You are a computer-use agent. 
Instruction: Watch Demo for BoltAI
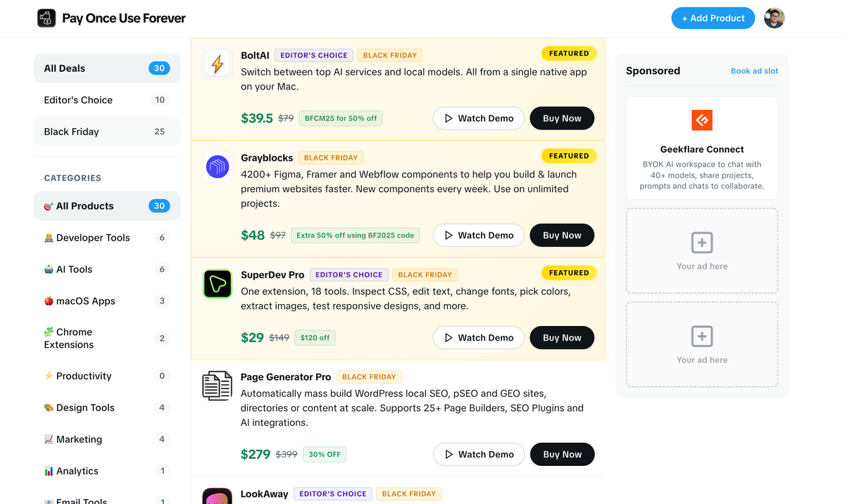click(x=479, y=118)
